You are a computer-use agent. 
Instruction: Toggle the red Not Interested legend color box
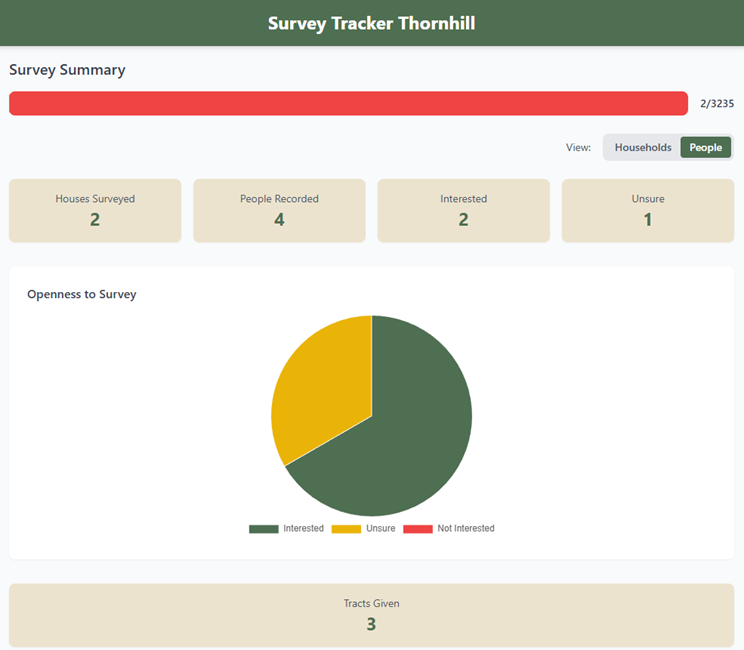point(417,529)
